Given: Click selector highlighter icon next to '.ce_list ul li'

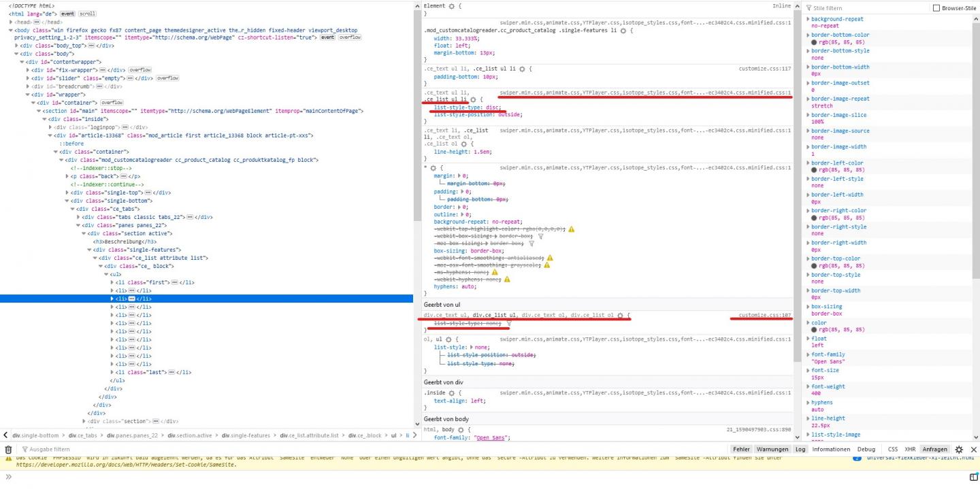Looking at the screenshot, I should [x=474, y=99].
